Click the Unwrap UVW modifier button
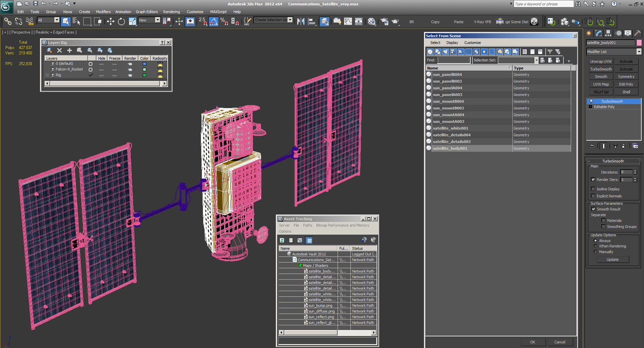 pyautogui.click(x=601, y=61)
